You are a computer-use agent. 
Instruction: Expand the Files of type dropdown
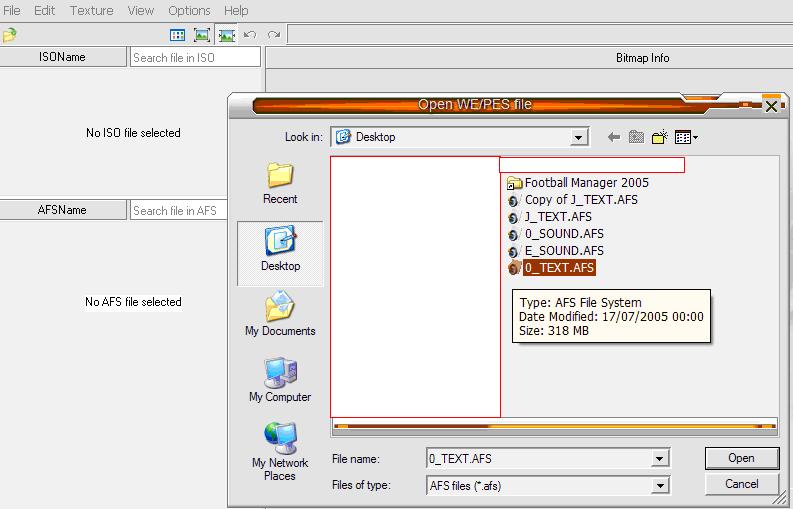pyautogui.click(x=659, y=485)
